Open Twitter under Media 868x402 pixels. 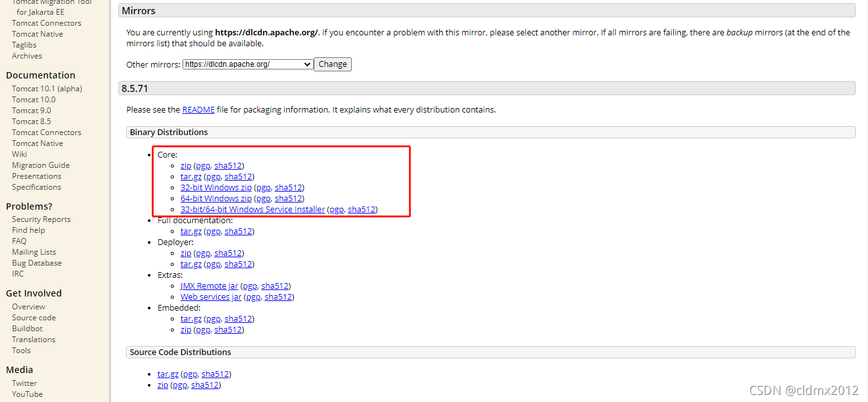point(24,383)
